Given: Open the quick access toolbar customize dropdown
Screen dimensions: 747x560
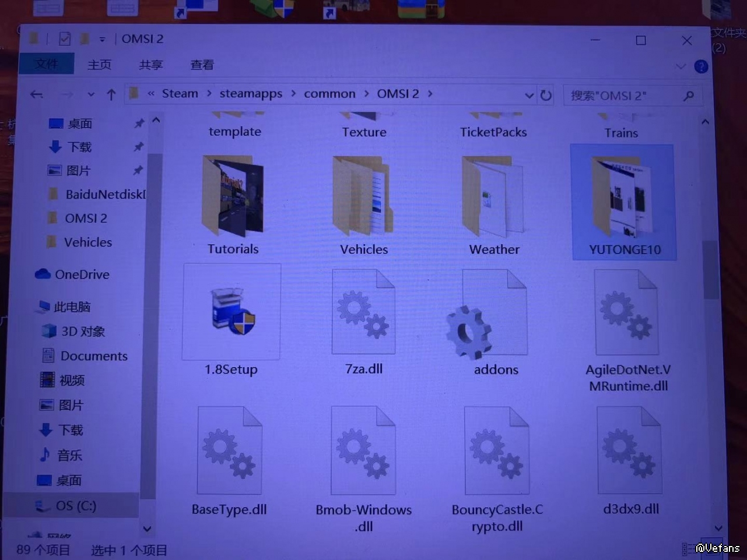Looking at the screenshot, I should pyautogui.click(x=102, y=40).
